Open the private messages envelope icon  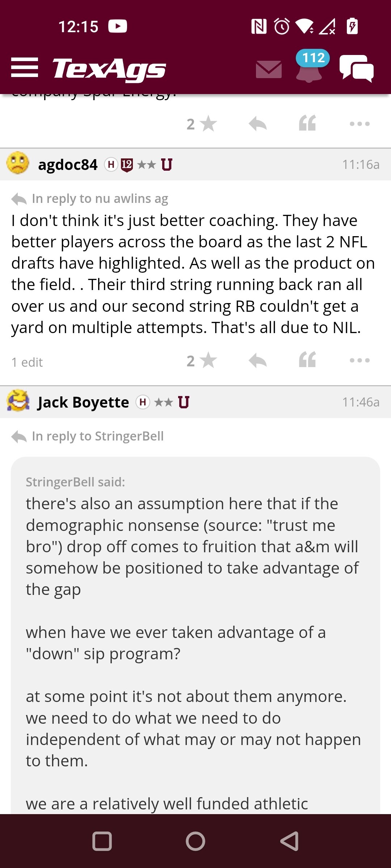269,69
